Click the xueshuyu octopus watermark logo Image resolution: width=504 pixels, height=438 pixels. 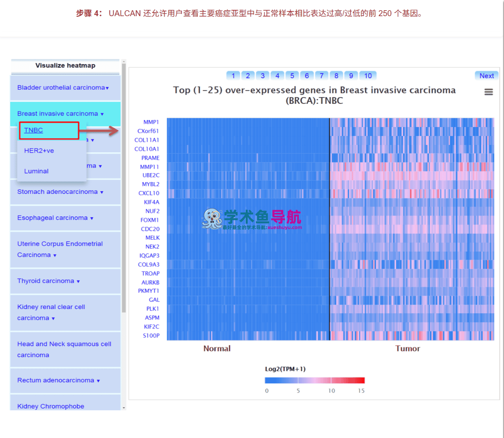pos(212,219)
